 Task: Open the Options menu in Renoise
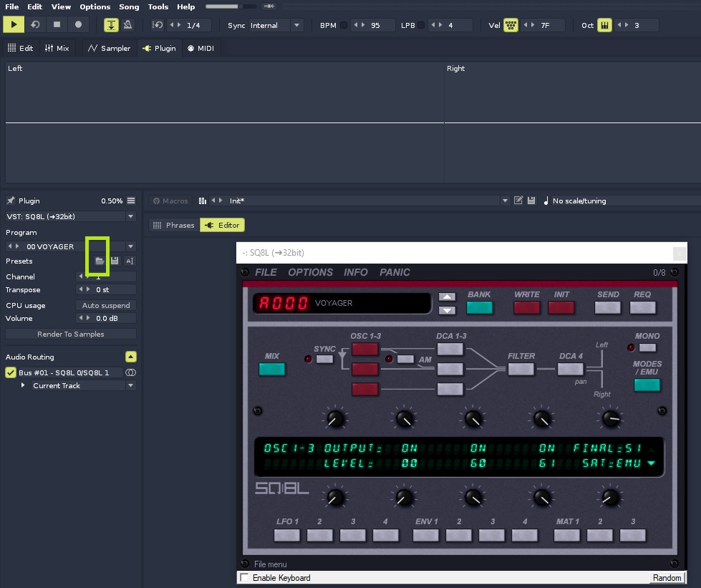pos(95,6)
